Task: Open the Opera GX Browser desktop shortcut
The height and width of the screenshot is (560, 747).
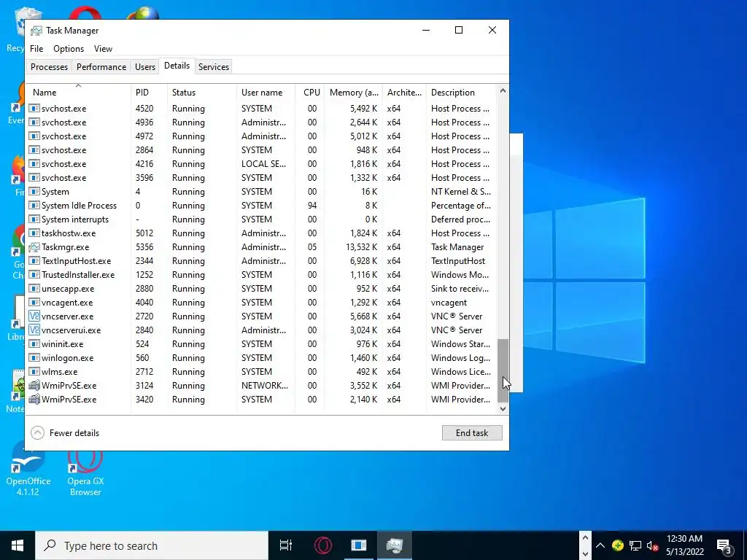Action: tap(85, 472)
